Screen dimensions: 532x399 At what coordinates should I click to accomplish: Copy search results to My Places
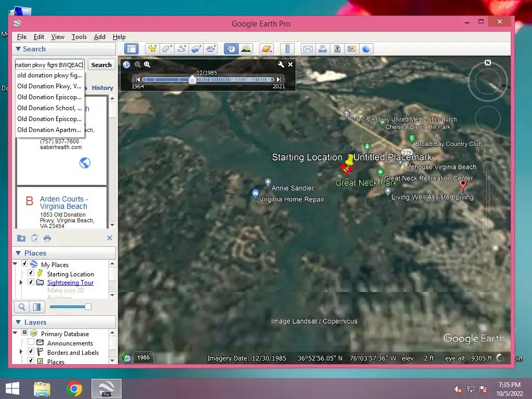pos(21,238)
